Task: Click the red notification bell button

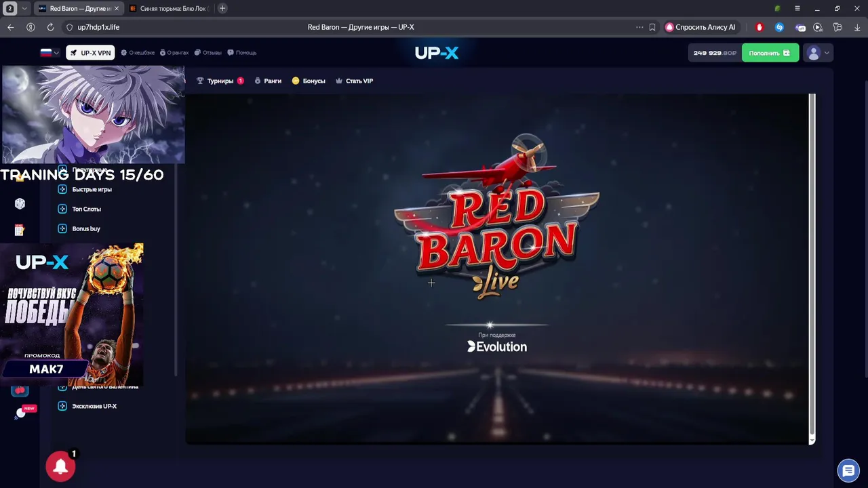Action: [60, 466]
